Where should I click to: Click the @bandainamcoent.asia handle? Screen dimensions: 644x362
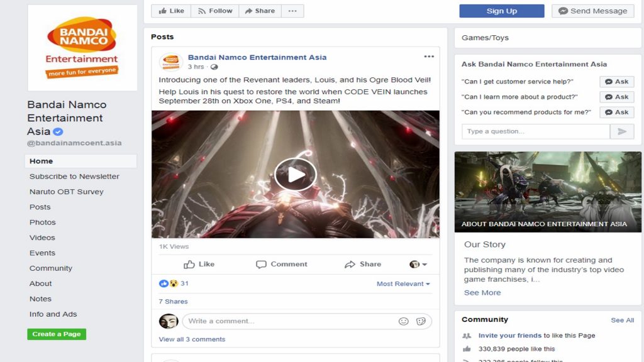(74, 143)
